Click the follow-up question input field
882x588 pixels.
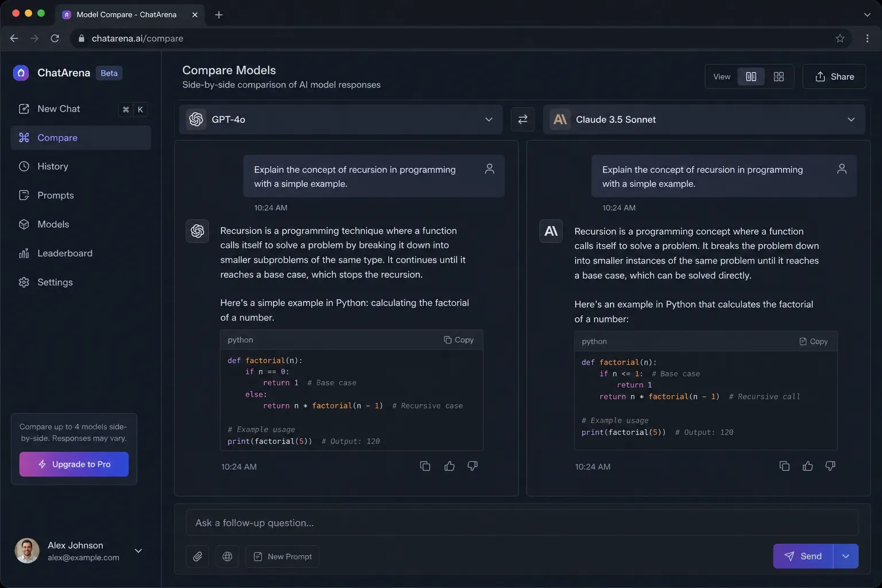click(522, 523)
